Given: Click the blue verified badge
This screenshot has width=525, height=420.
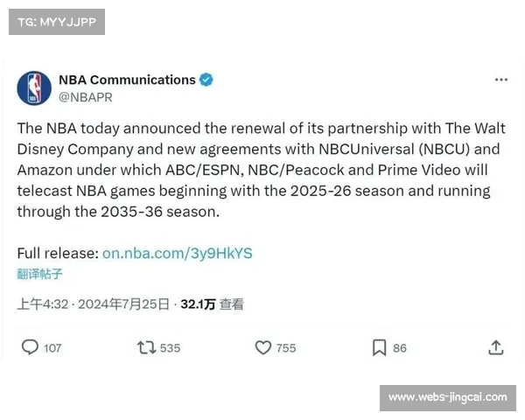Looking at the screenshot, I should 206,80.
